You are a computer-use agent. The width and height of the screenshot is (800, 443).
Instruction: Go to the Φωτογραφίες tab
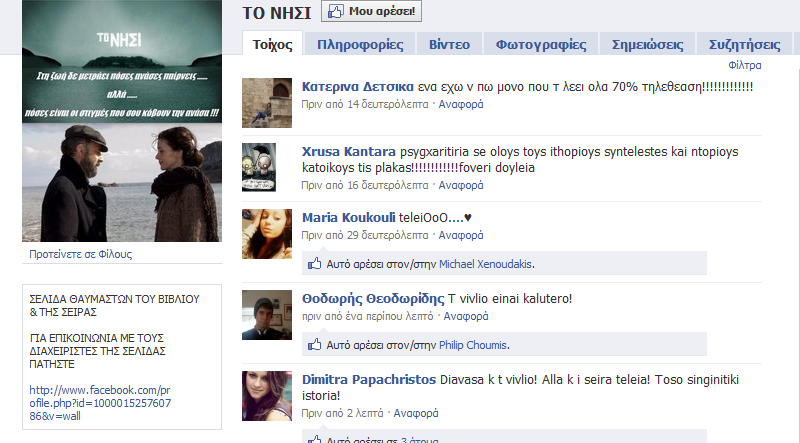541,44
